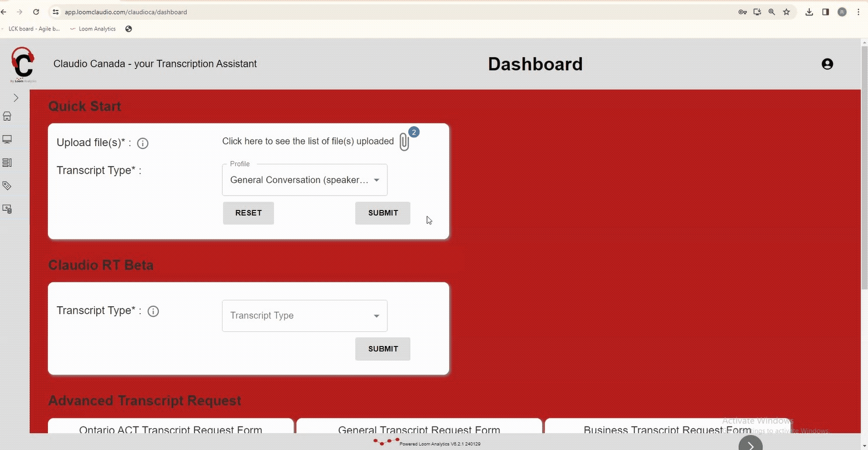Screen dimensions: 868x450
Task: Open the user account icon in header
Action: (827, 64)
